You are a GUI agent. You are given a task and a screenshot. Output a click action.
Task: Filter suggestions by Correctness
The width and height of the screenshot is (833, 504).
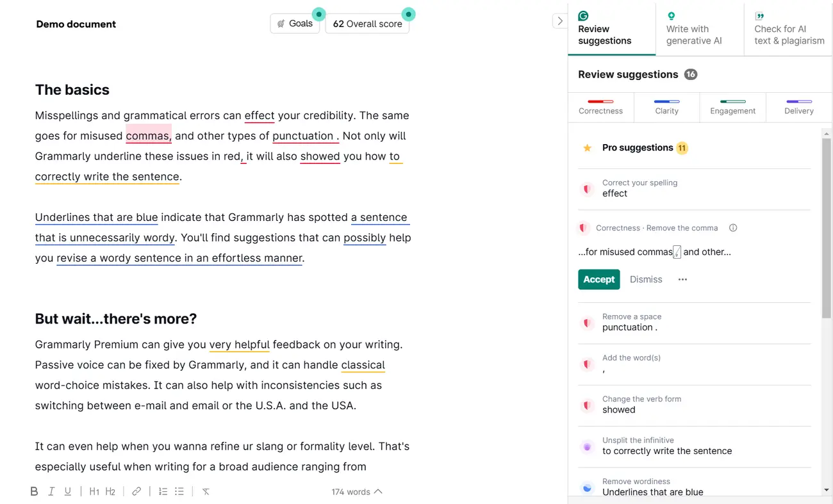coord(600,107)
